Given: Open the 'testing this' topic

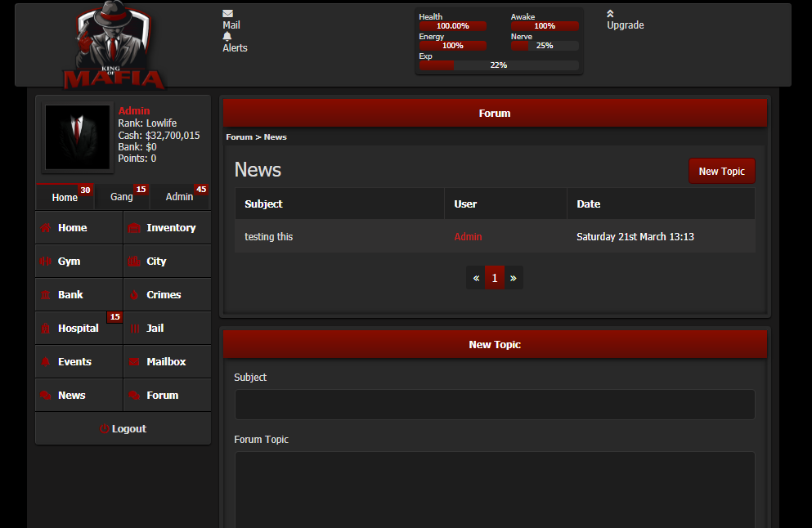Looking at the screenshot, I should (x=269, y=236).
